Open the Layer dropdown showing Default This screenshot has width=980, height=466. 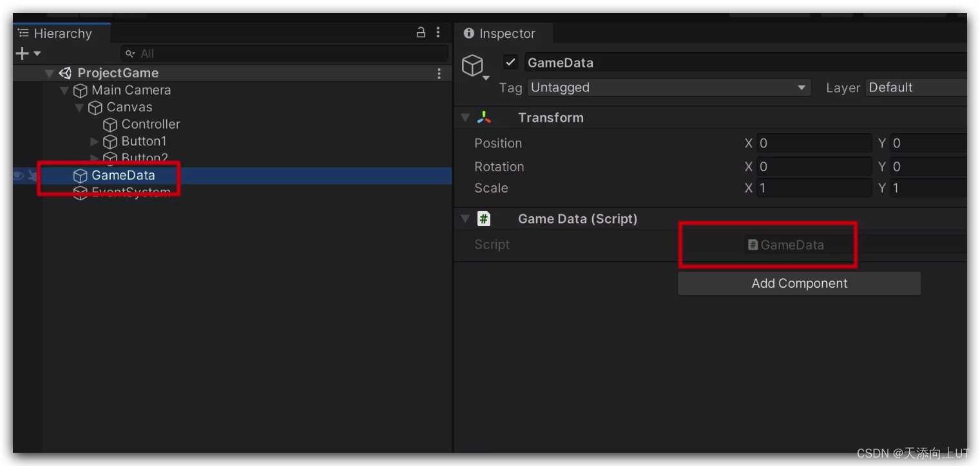coord(916,88)
